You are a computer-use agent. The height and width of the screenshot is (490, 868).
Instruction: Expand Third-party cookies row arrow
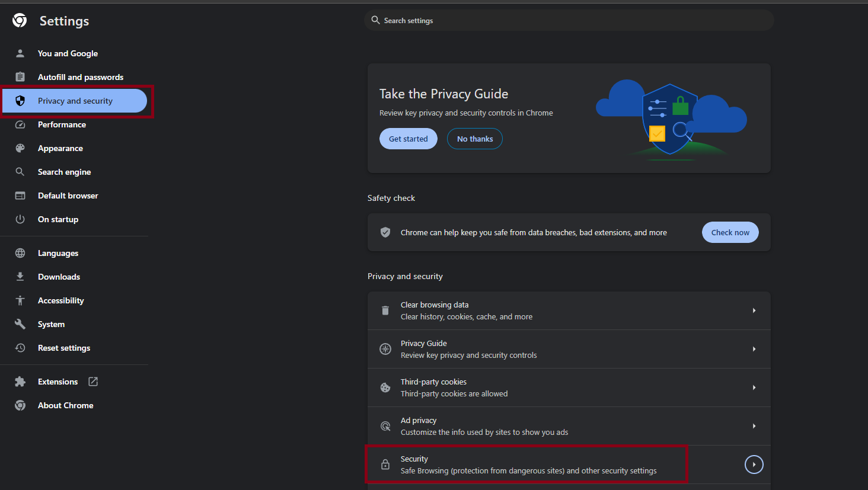click(x=754, y=387)
